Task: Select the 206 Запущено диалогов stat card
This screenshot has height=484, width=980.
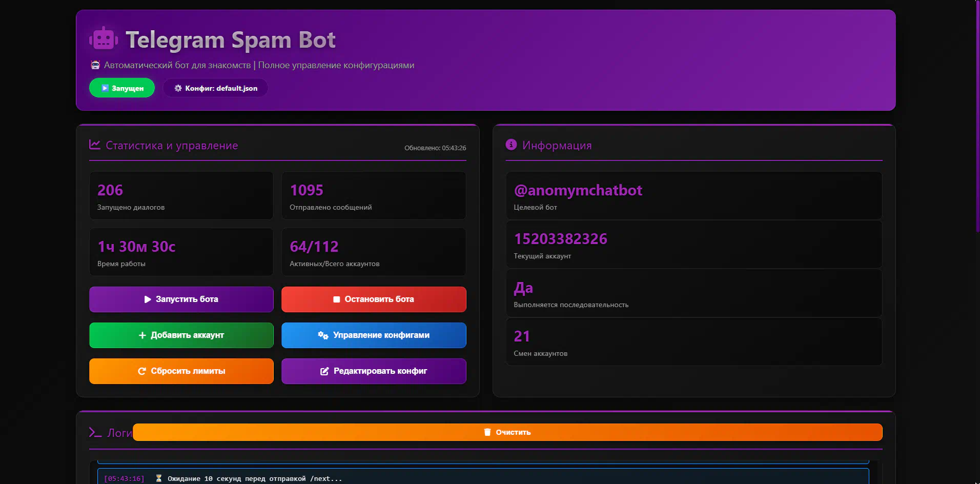Action: [181, 196]
